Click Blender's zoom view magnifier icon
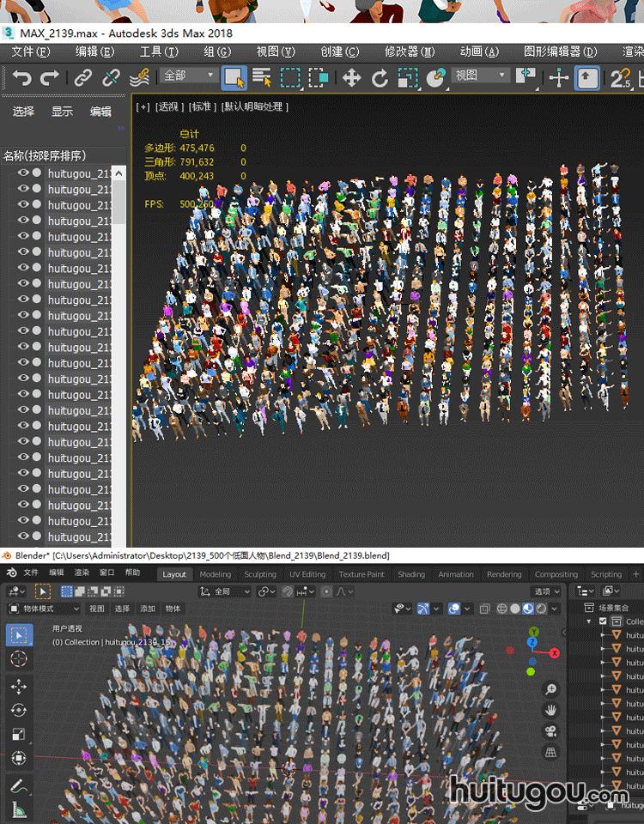Image resolution: width=644 pixels, height=824 pixels. [x=550, y=689]
